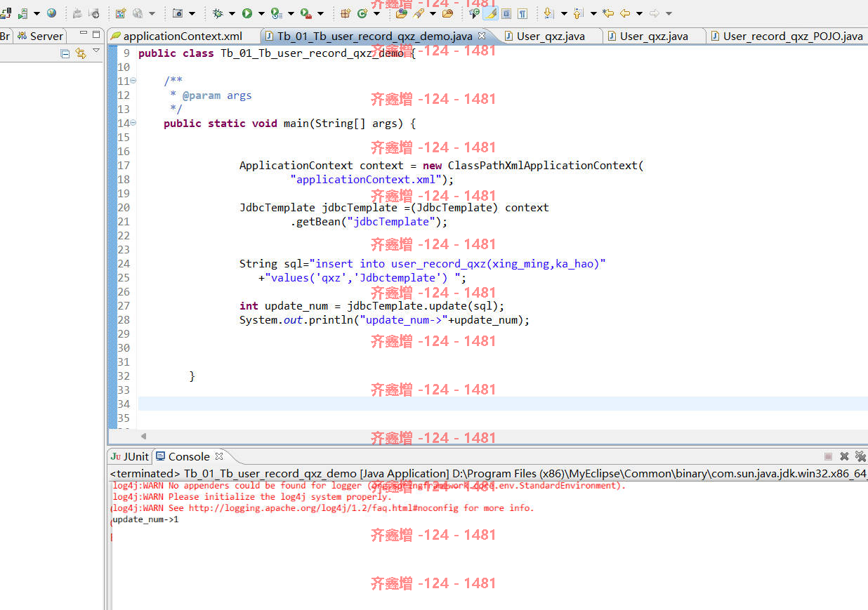Open the Next Annotation dropdown arrow
This screenshot has width=868, height=610.
pyautogui.click(x=564, y=13)
